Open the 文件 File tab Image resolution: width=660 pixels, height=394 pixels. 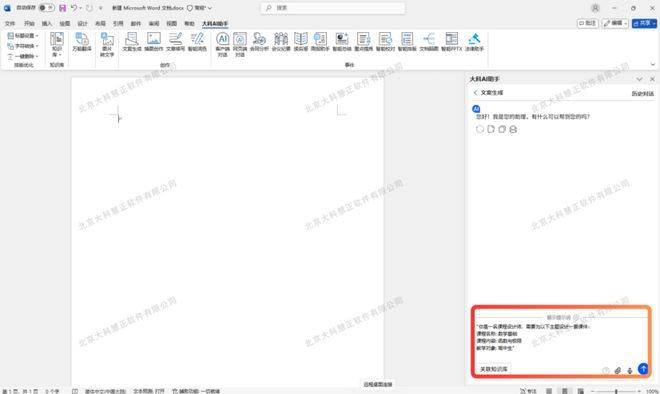(10, 24)
